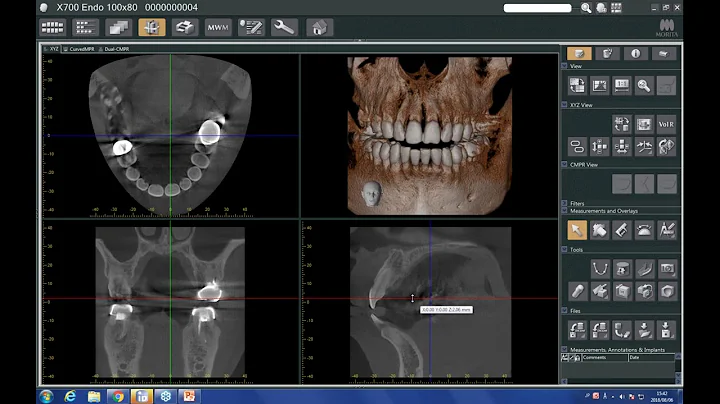Open the trash bin panel tab
The width and height of the screenshot is (720, 404).
point(607,54)
